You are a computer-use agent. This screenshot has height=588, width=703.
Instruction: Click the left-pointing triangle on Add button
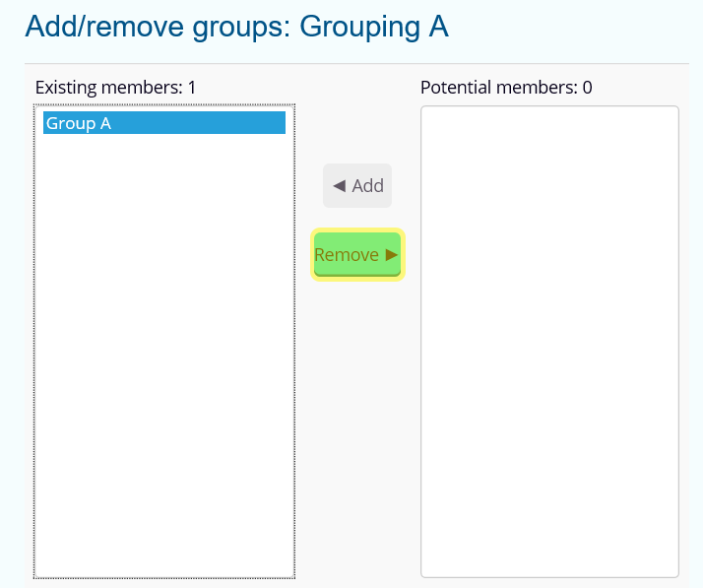click(x=339, y=186)
